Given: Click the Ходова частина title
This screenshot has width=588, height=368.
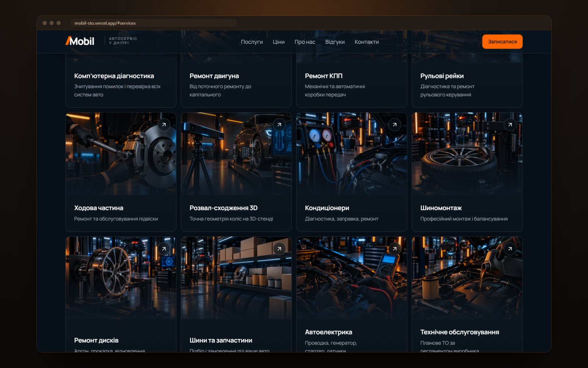Looking at the screenshot, I should point(99,208).
